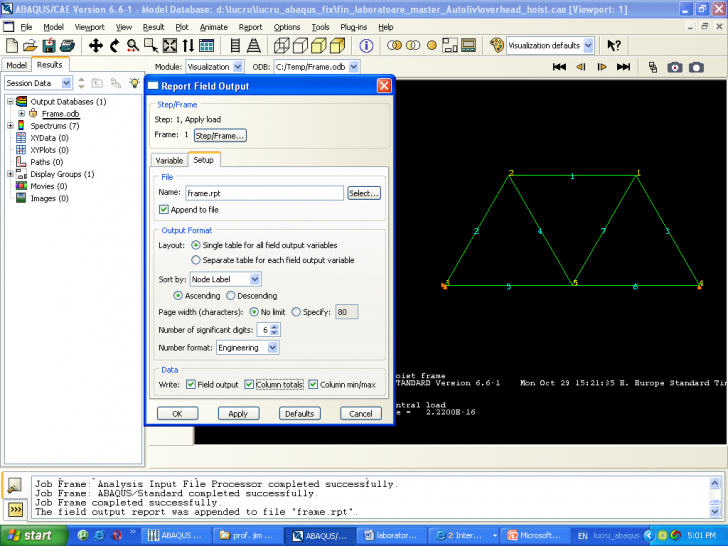Toggle the Column totals checkbox
The height and width of the screenshot is (546, 728).
[251, 384]
